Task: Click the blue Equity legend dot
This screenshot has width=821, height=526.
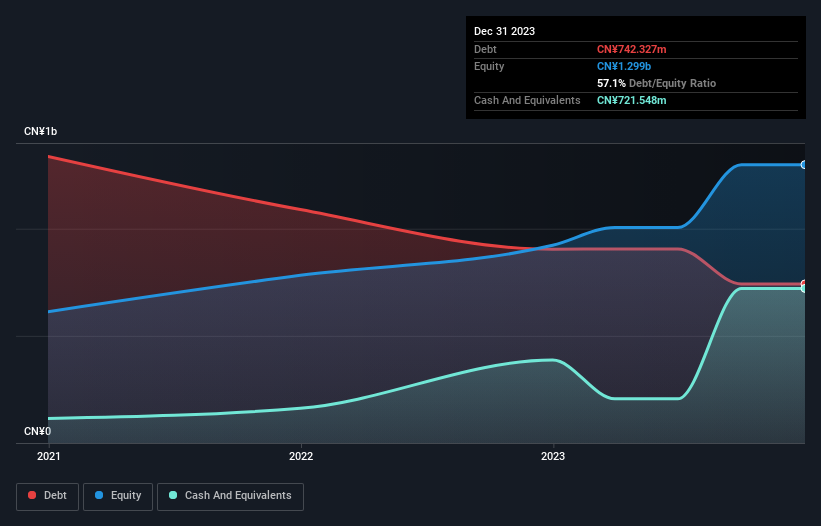Action: tap(99, 495)
